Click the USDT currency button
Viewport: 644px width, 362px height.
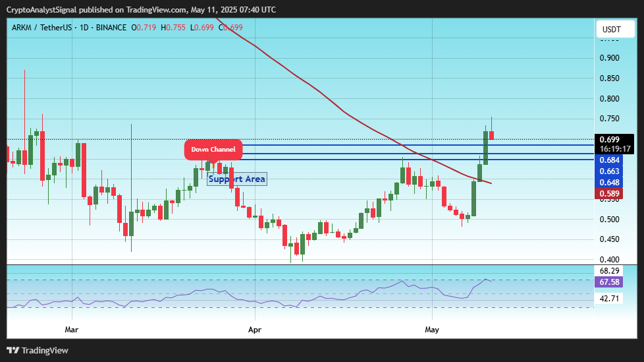pos(615,29)
